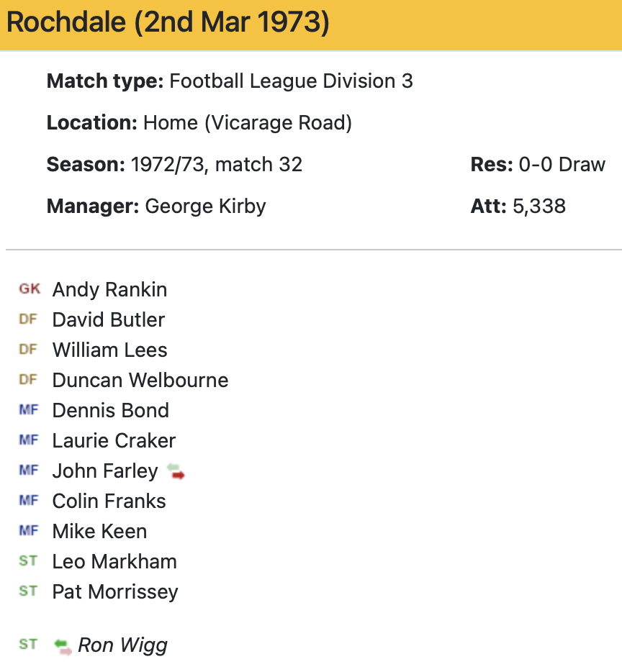Click the DF icon beside David Butler
The width and height of the screenshot is (622, 672).
click(x=28, y=319)
